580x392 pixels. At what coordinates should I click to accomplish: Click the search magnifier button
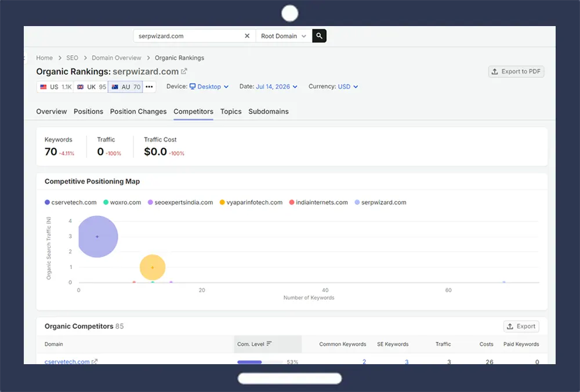[319, 36]
